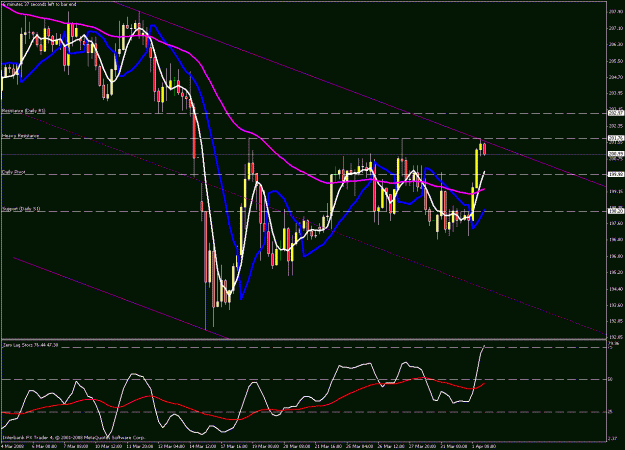This screenshot has height=450, width=625.
Task: Click the 205.50 price on the scale
Action: [616, 61]
